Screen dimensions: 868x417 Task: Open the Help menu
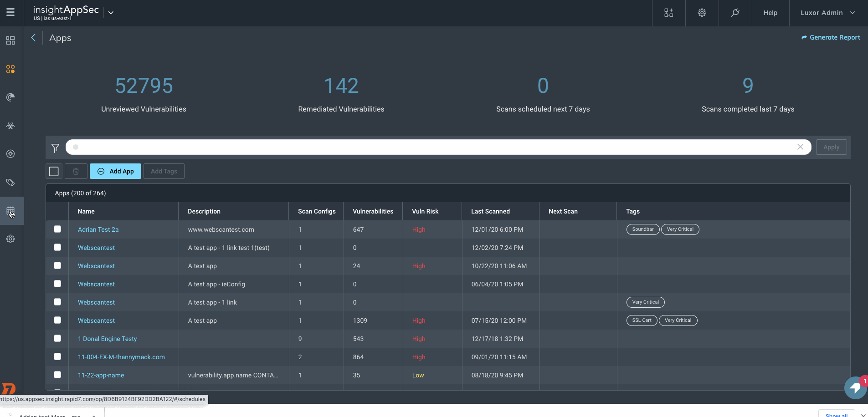coord(770,13)
